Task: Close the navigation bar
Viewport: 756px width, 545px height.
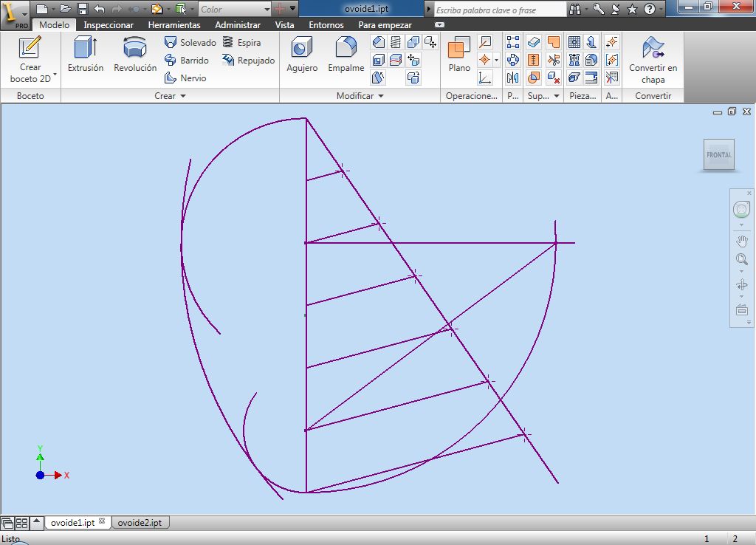Action: pos(749,193)
